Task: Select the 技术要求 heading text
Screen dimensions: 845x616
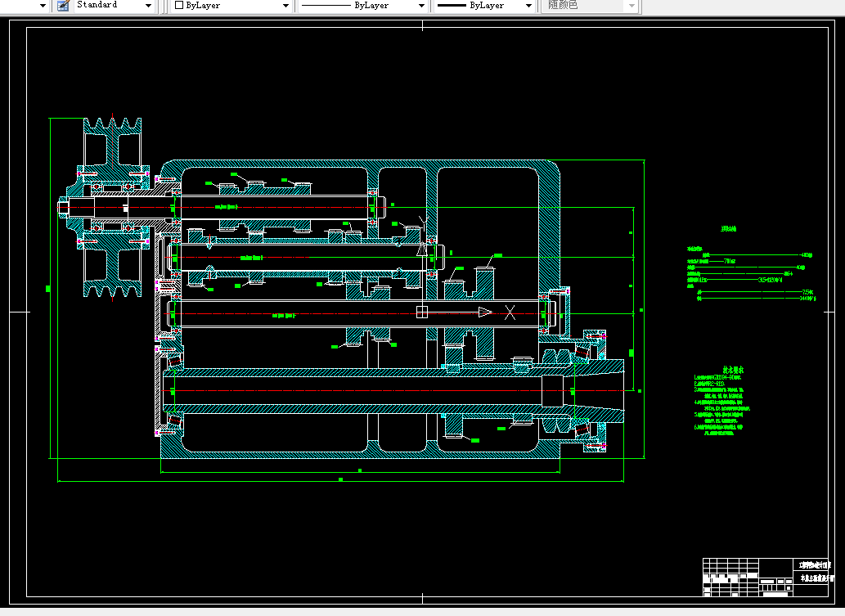Action: 733,370
